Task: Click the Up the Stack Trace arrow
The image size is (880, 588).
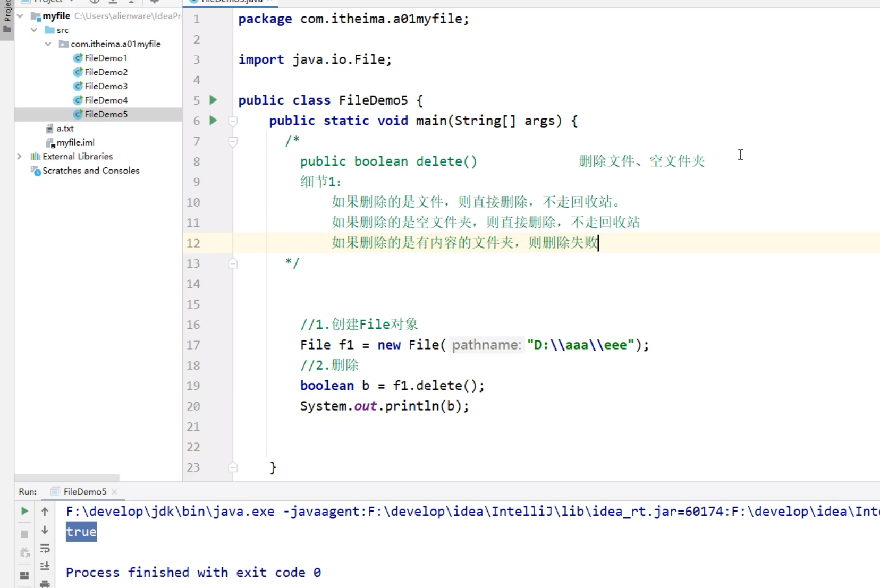Action: (45, 512)
